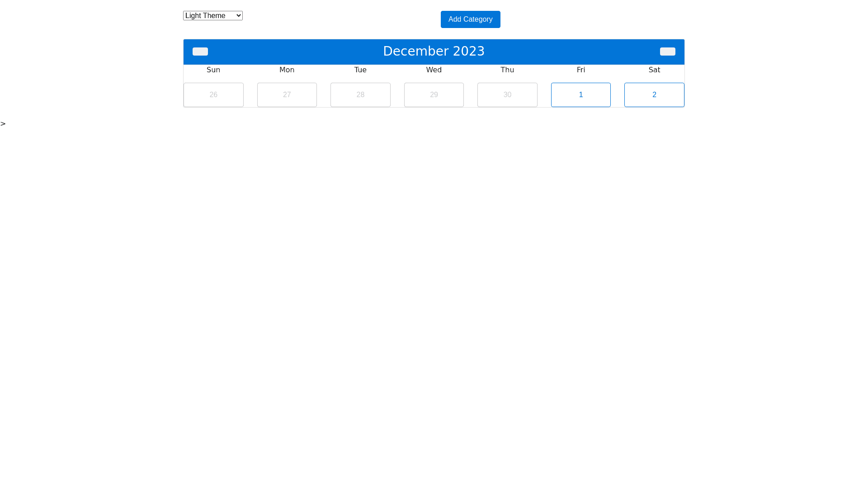Click the greyed-out day 27 cell

287,95
